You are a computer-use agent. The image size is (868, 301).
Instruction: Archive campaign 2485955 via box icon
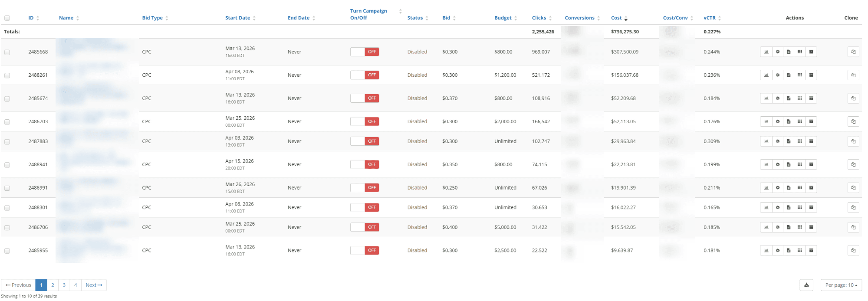pos(811,250)
